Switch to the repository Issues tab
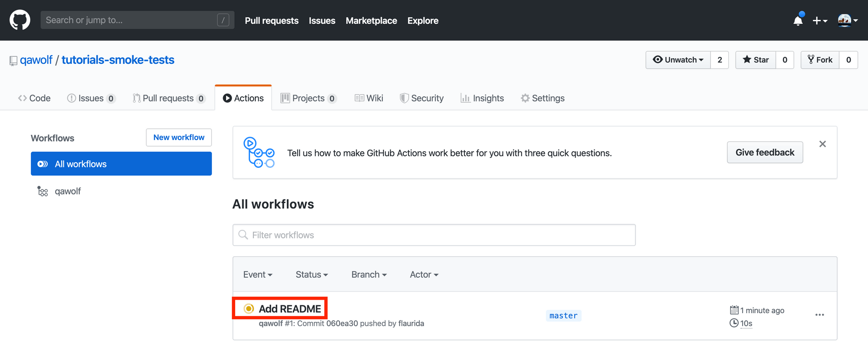The height and width of the screenshot is (350, 868). click(x=91, y=98)
